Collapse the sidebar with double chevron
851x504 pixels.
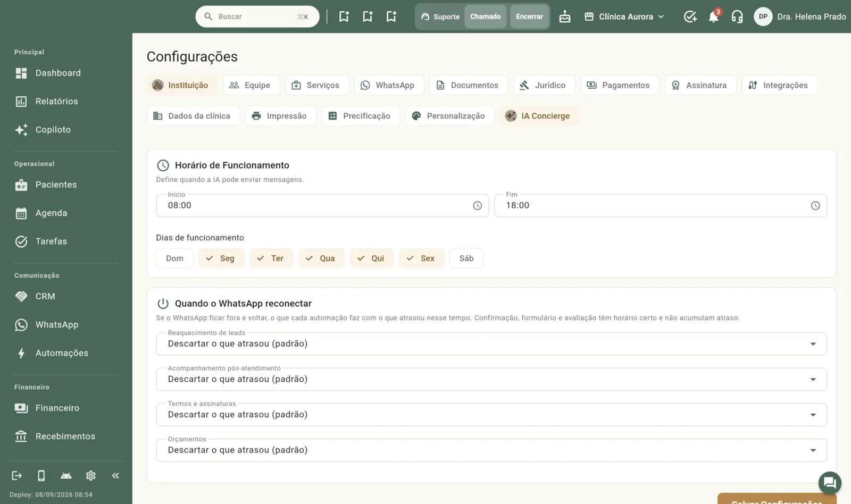115,475
